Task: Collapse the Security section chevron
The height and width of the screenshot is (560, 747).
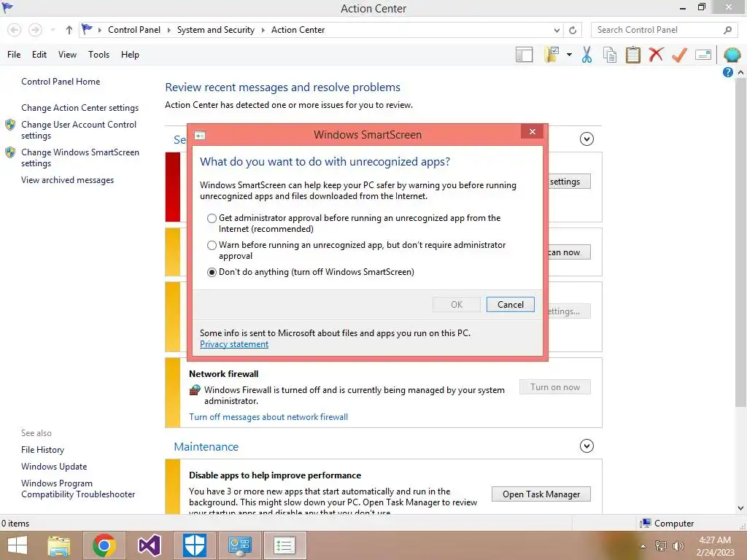Action: click(587, 139)
